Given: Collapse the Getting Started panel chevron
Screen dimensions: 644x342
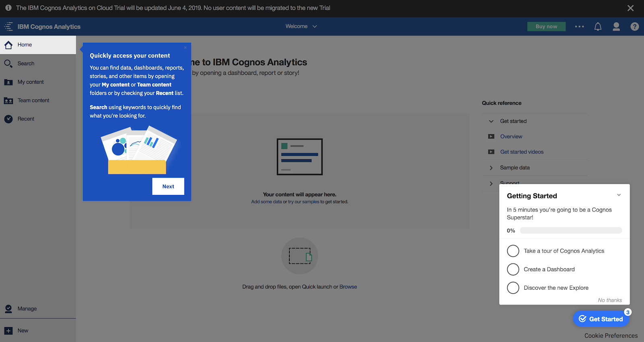Looking at the screenshot, I should click(x=619, y=195).
